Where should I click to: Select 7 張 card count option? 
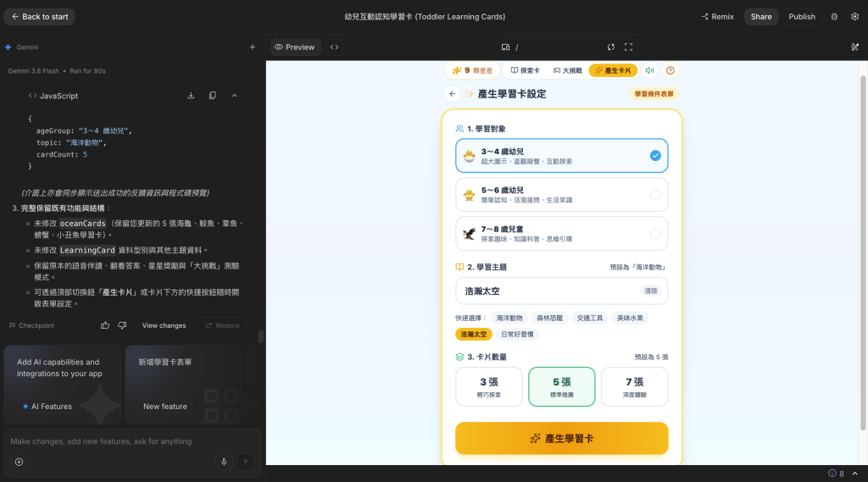[634, 387]
